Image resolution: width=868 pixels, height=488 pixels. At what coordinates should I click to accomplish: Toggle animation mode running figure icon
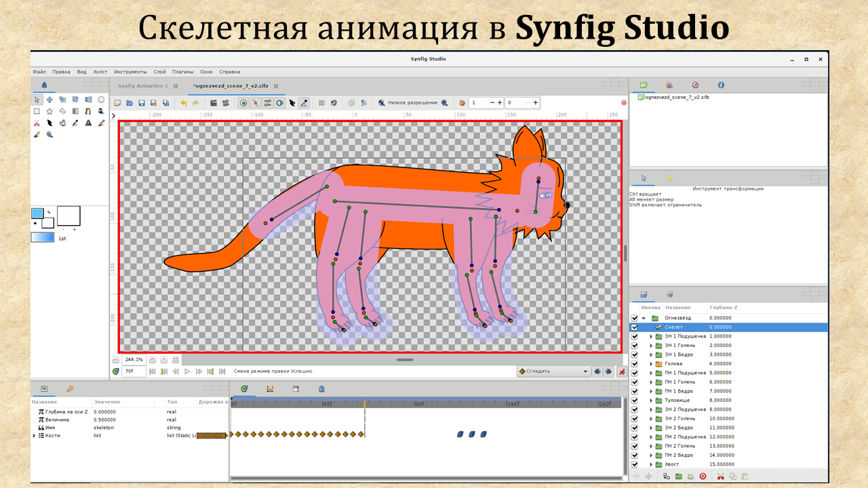(621, 371)
